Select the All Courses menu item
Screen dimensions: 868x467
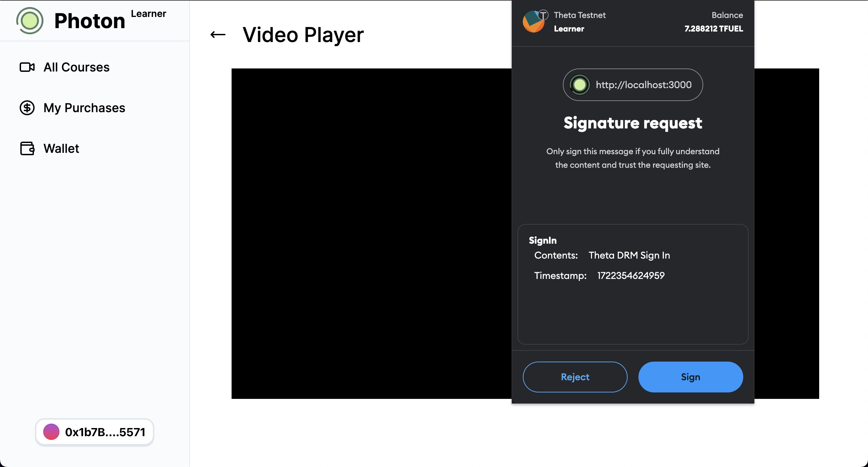(77, 67)
